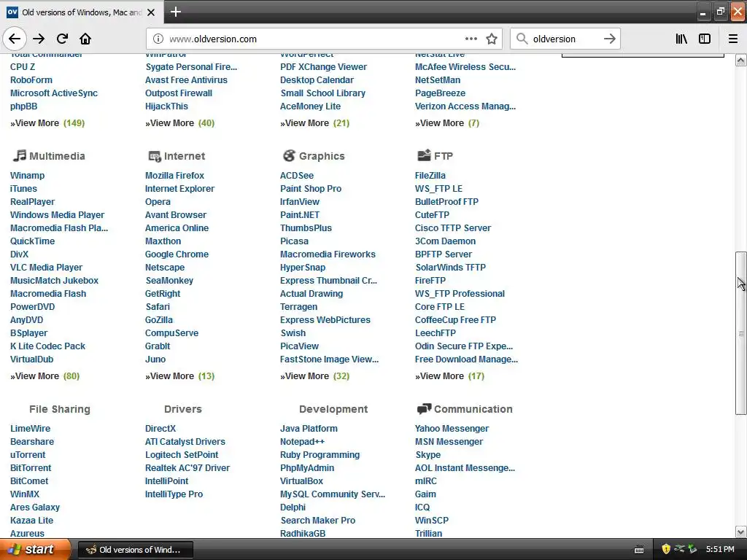This screenshot has width=747, height=560.
Task: Open the Mozilla Firefox link
Action: point(174,176)
